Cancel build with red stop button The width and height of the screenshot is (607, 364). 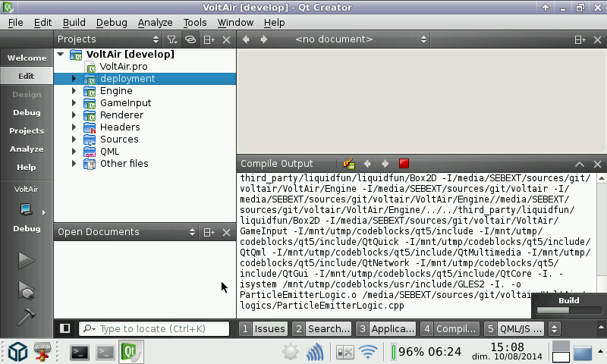(404, 164)
